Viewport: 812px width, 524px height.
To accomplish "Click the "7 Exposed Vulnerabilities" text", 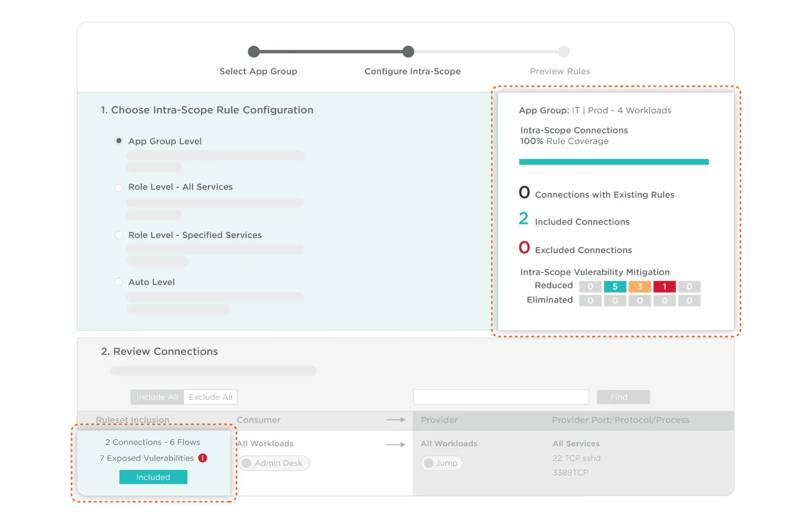I will click(x=147, y=458).
